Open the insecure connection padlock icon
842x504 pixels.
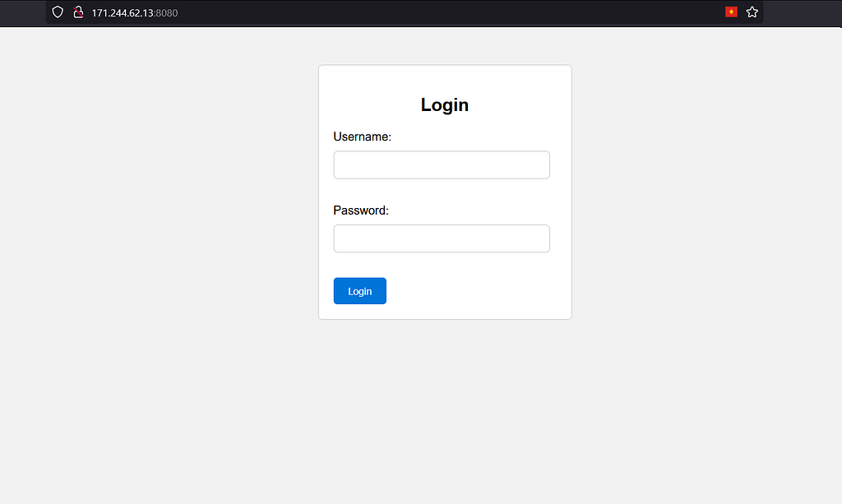click(x=78, y=12)
